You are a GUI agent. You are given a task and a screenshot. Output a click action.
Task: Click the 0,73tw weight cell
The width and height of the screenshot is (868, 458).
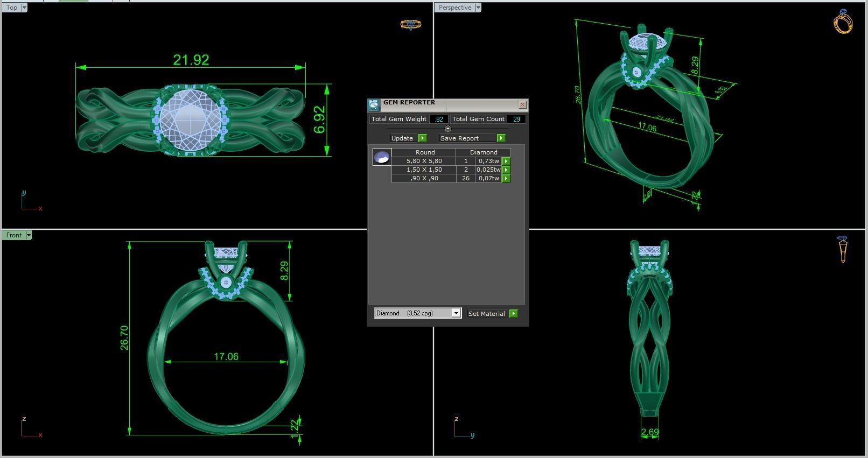tap(488, 161)
